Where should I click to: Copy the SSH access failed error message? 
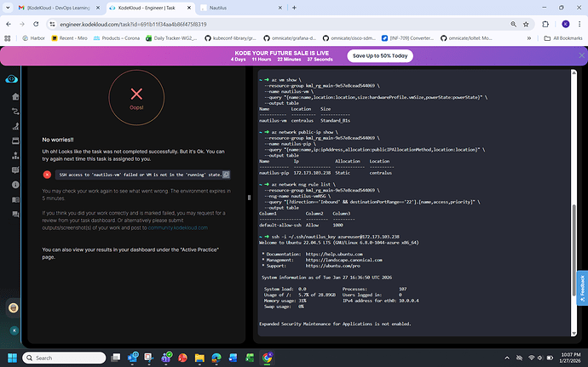pos(226,175)
